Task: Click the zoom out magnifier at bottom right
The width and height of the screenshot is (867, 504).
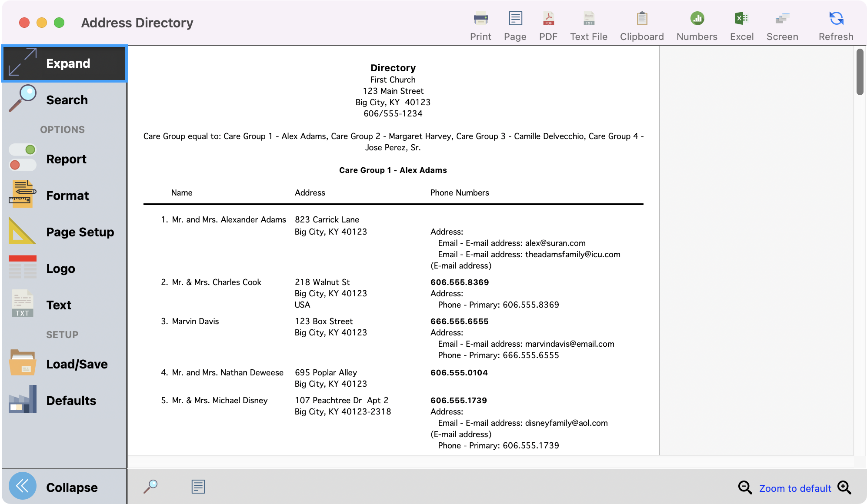Action: pyautogui.click(x=745, y=488)
